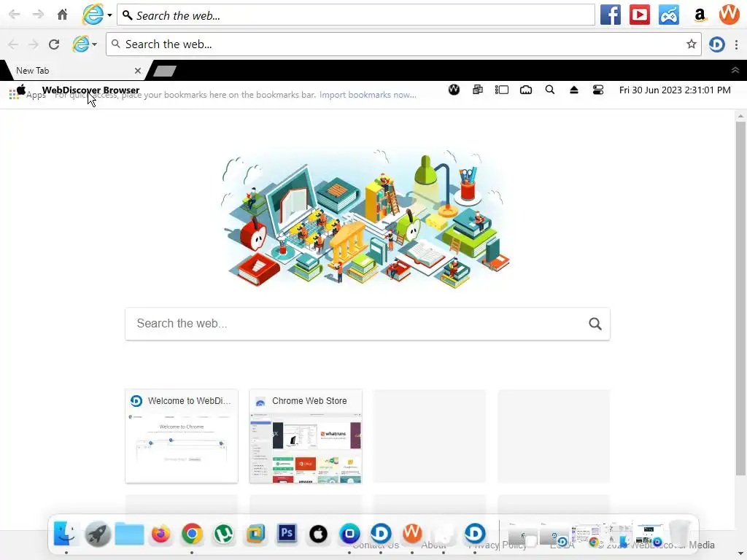
Task: Click the magnifier button in page search box
Action: pos(595,324)
